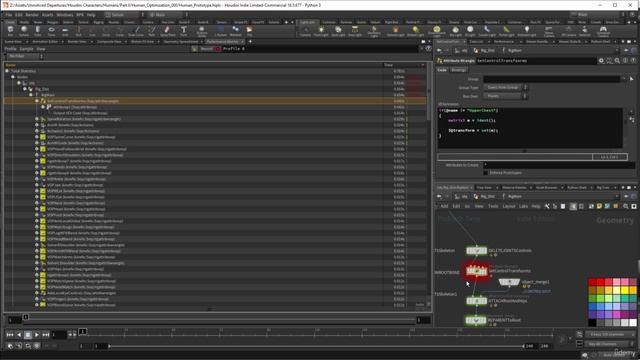The width and height of the screenshot is (640, 360).
Task: Click the Attributes to Create field
Action: (559, 165)
